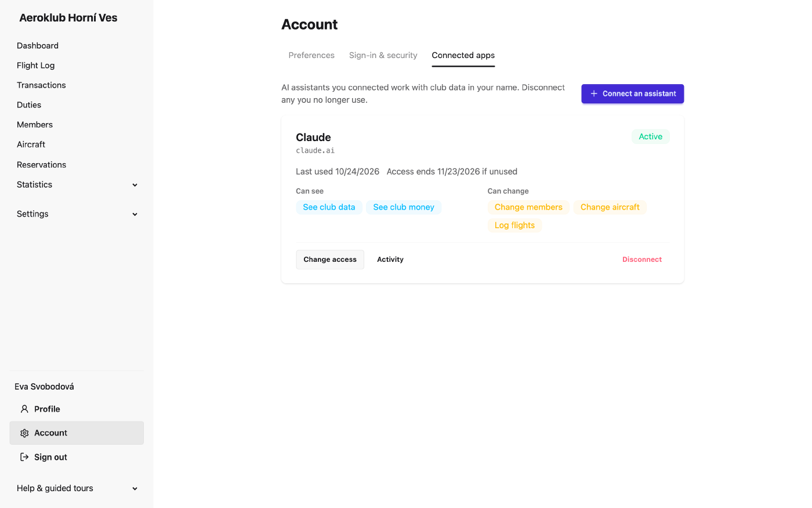Image resolution: width=812 pixels, height=508 pixels.
Task: Open the Members page
Action: click(35, 125)
